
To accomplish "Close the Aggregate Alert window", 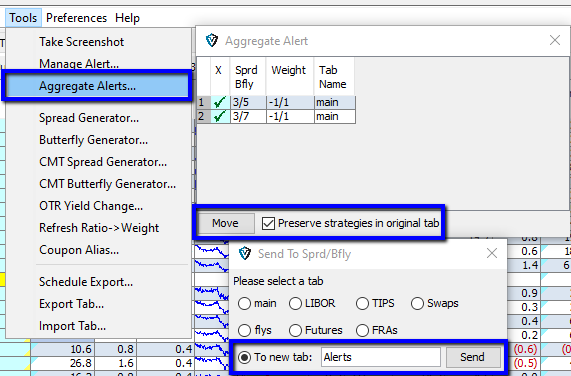I will [x=555, y=40].
